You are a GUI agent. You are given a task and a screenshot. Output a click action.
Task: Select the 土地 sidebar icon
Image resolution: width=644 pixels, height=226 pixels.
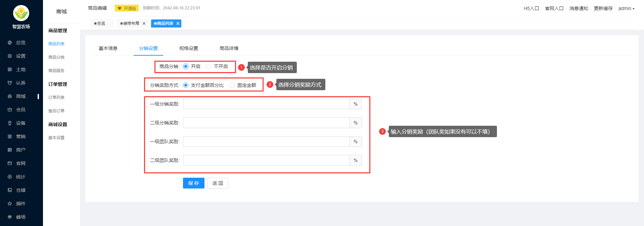click(10, 69)
